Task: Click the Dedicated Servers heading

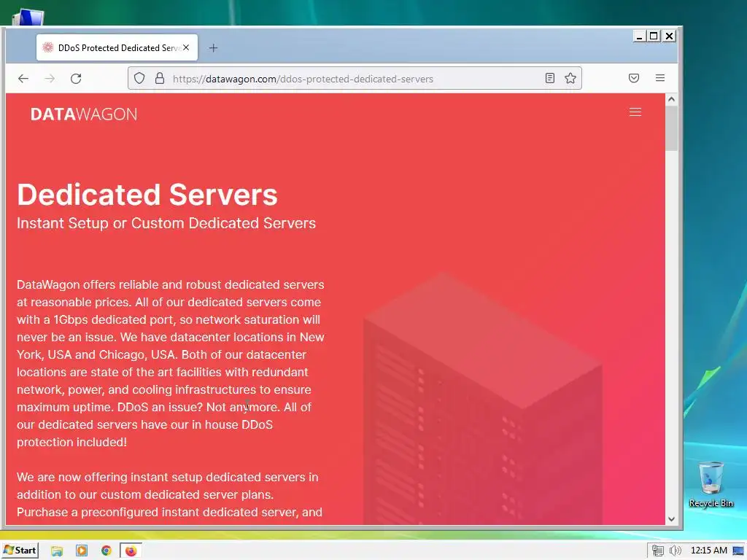Action: (x=147, y=195)
